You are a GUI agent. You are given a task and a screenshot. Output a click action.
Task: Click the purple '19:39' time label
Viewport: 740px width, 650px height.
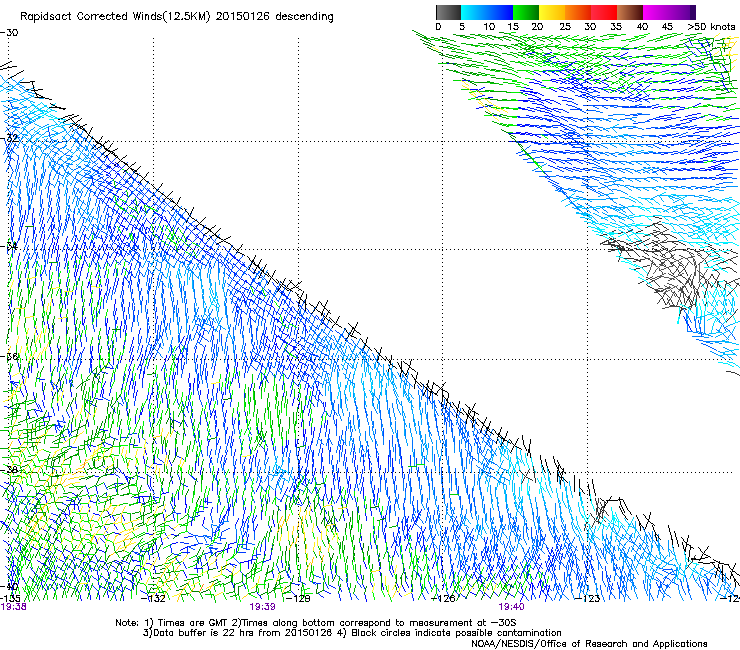pyautogui.click(x=262, y=607)
